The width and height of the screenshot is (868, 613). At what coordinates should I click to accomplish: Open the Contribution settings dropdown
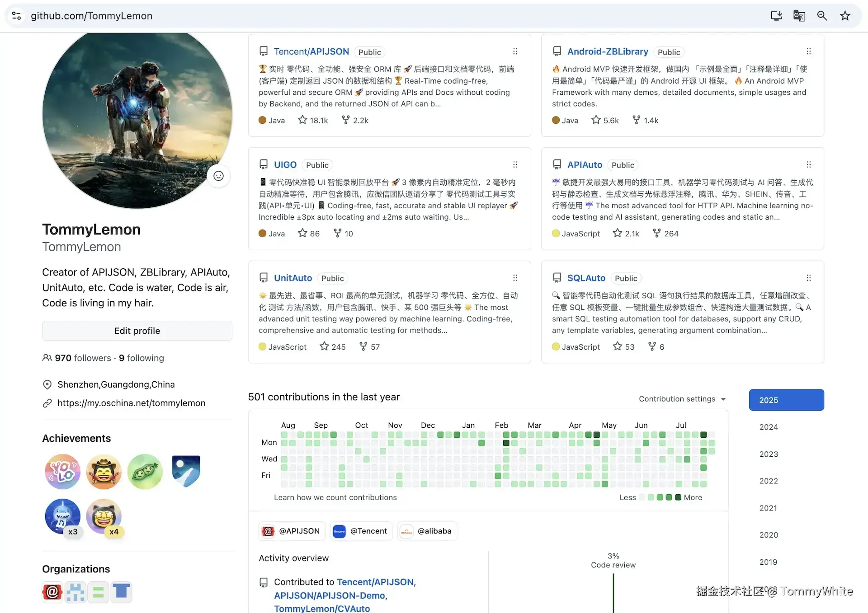[682, 399]
